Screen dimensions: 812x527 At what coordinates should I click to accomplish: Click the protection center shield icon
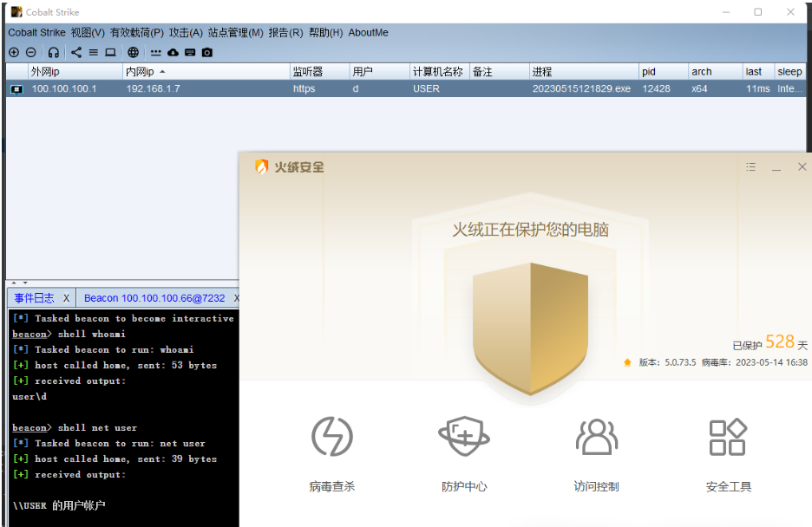464,437
